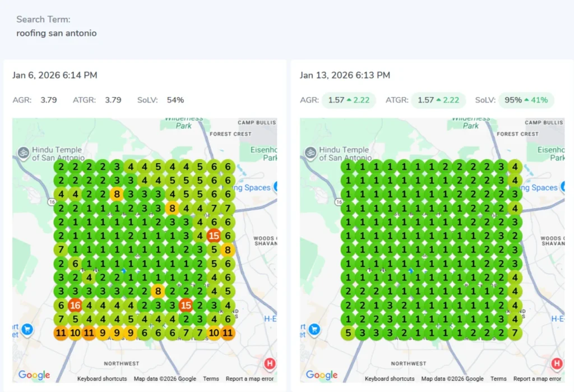
Task: Open the Google logo on the Jan 6 map
Action: pyautogui.click(x=34, y=375)
